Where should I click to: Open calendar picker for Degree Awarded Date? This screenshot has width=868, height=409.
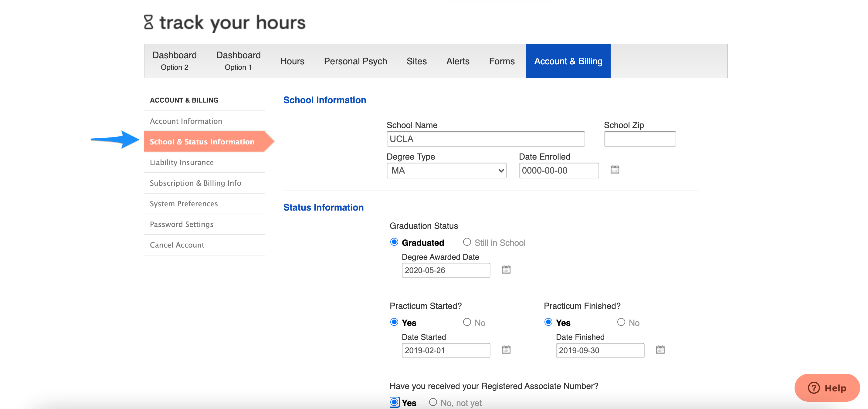pos(506,269)
